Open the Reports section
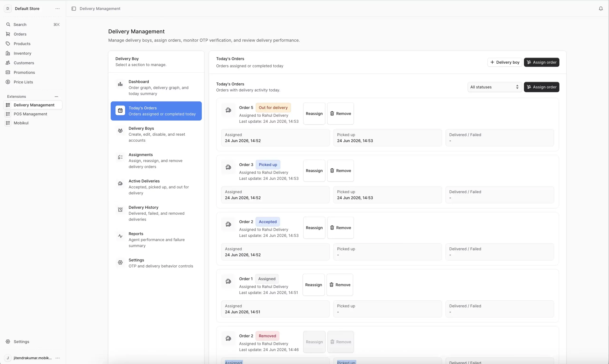Viewport: 609px width, 364px height. tap(156, 240)
